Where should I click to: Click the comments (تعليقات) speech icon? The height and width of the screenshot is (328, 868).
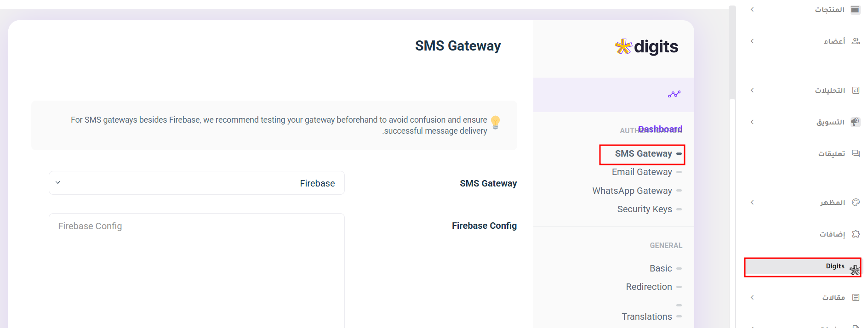tap(856, 153)
